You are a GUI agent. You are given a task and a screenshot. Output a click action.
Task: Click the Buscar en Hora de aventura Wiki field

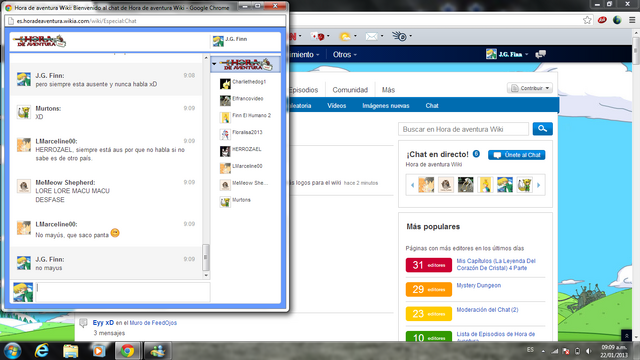[463, 129]
